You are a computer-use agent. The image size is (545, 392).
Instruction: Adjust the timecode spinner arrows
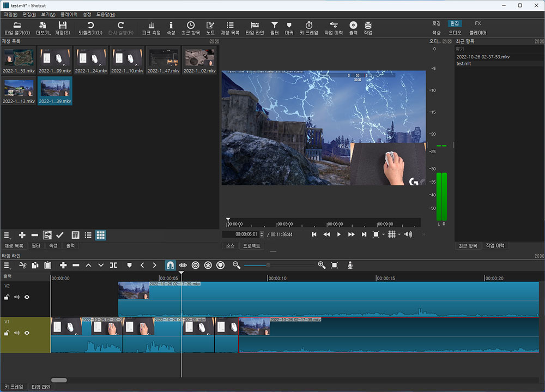click(x=262, y=234)
